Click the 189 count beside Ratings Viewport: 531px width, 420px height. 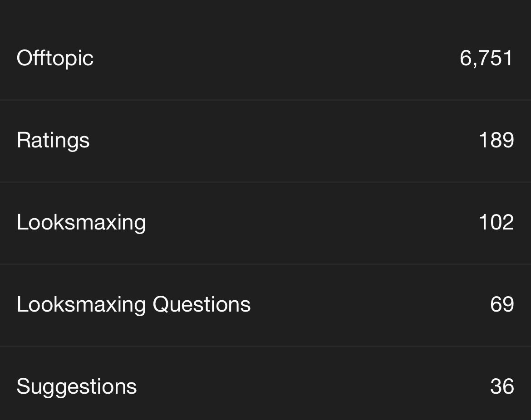coord(497,141)
